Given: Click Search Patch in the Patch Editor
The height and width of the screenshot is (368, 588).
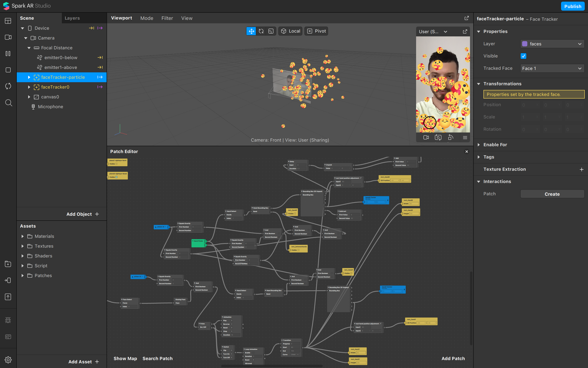Looking at the screenshot, I should [157, 359].
